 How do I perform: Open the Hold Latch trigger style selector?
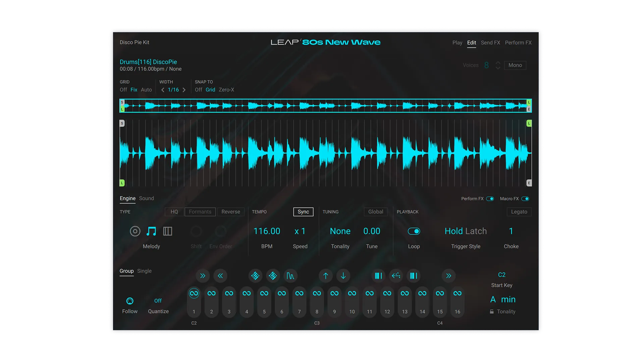466,231
